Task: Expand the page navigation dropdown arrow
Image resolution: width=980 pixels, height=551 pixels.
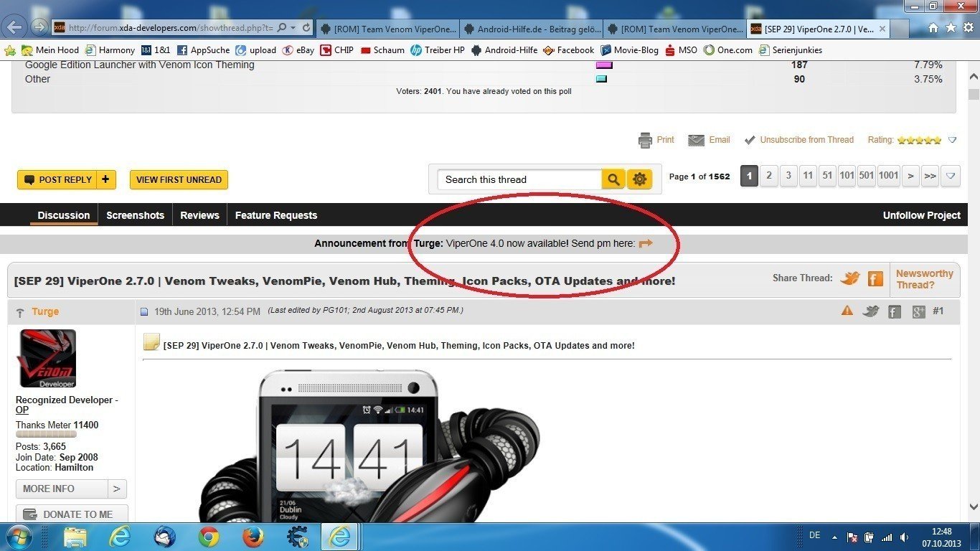Action: [x=950, y=176]
